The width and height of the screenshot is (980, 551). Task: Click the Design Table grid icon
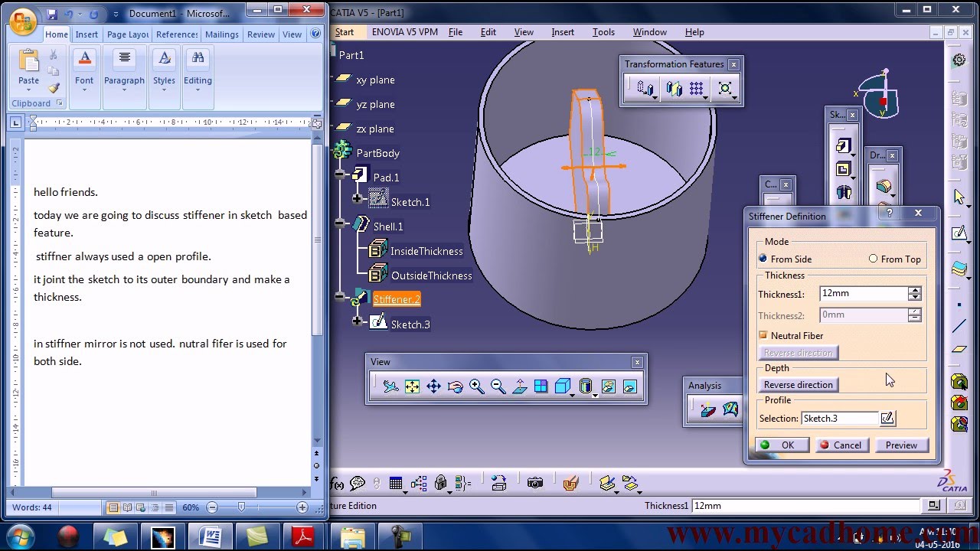(x=396, y=483)
